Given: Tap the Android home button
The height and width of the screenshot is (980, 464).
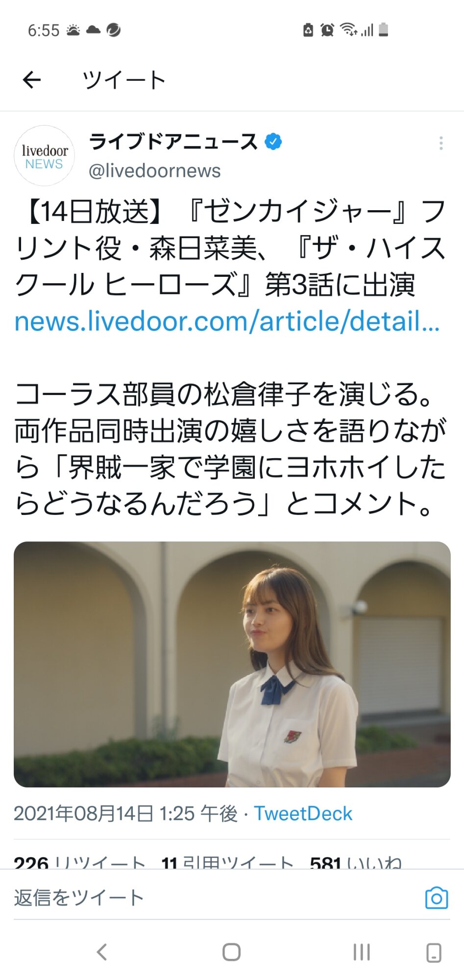Looking at the screenshot, I should 231,952.
